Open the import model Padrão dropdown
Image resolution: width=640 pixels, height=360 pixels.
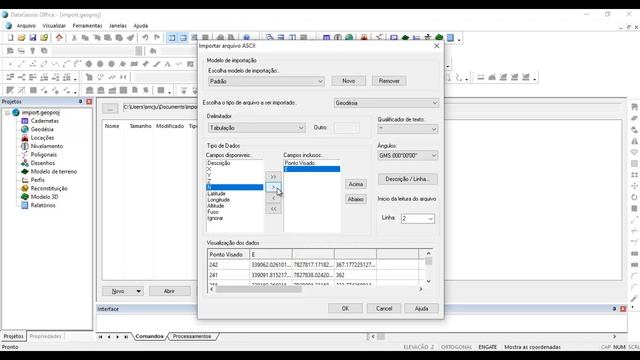267,81
